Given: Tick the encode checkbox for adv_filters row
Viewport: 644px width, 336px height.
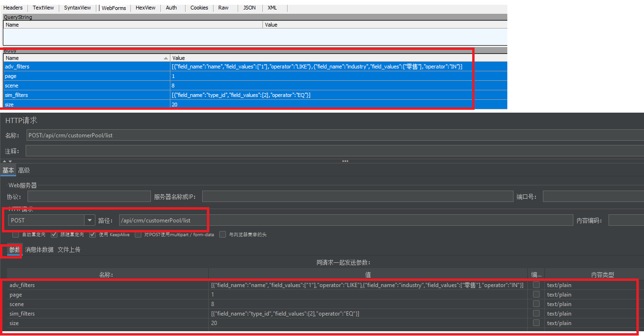Looking at the screenshot, I should point(536,285).
